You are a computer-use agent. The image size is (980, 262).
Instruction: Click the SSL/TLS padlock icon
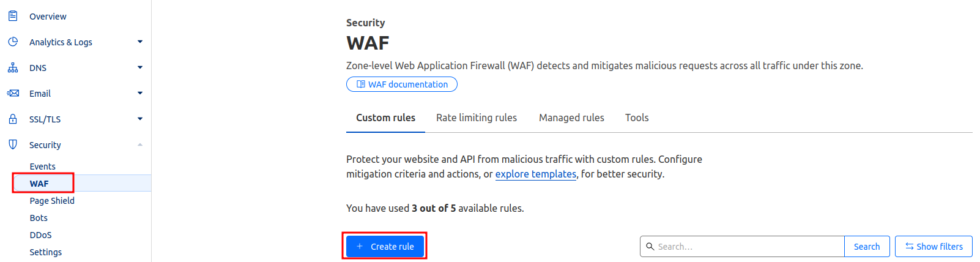click(x=13, y=119)
